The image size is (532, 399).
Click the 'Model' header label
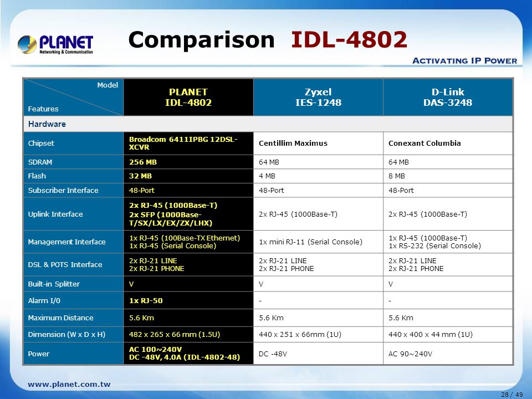[x=108, y=85]
